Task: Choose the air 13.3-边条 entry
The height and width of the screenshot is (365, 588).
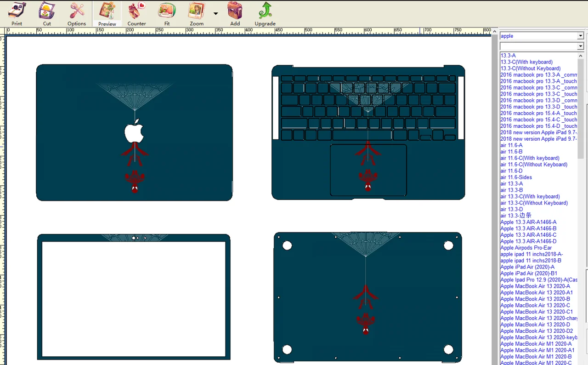Action: (516, 216)
